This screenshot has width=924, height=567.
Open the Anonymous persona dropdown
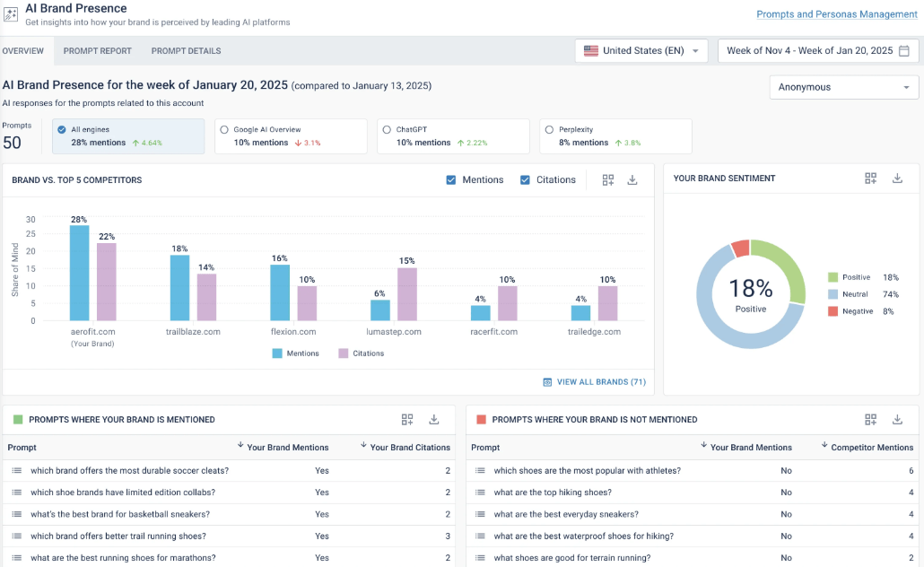[x=844, y=87]
